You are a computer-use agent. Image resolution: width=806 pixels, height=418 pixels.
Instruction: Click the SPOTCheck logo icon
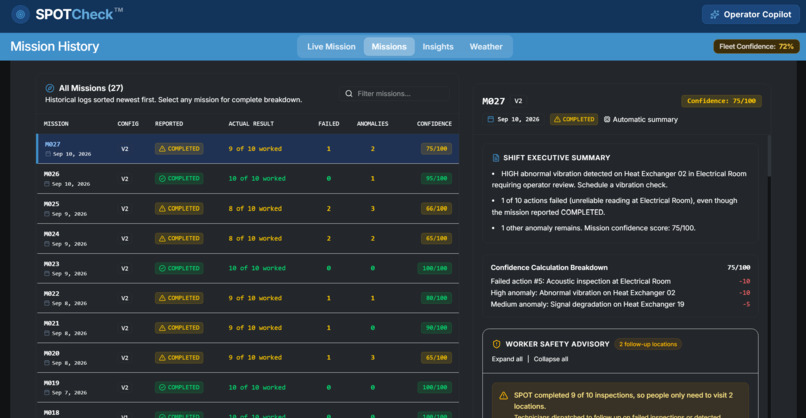[21, 14]
